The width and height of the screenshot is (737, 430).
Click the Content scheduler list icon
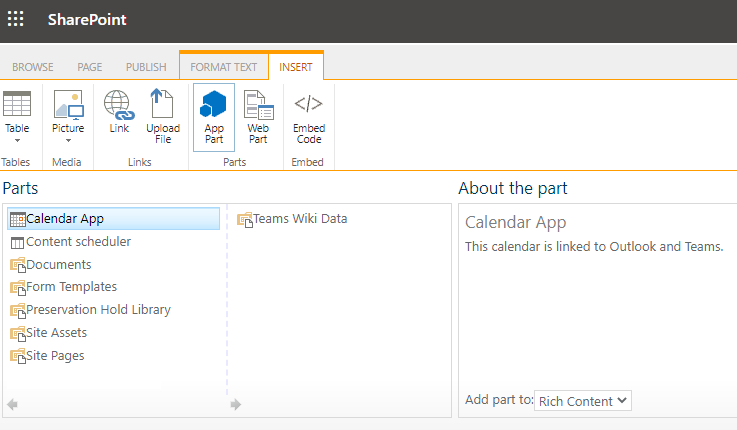click(x=17, y=243)
